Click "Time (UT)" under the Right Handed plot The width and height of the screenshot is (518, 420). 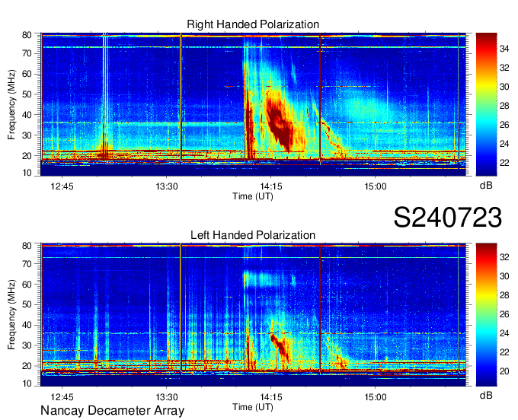pos(253,196)
